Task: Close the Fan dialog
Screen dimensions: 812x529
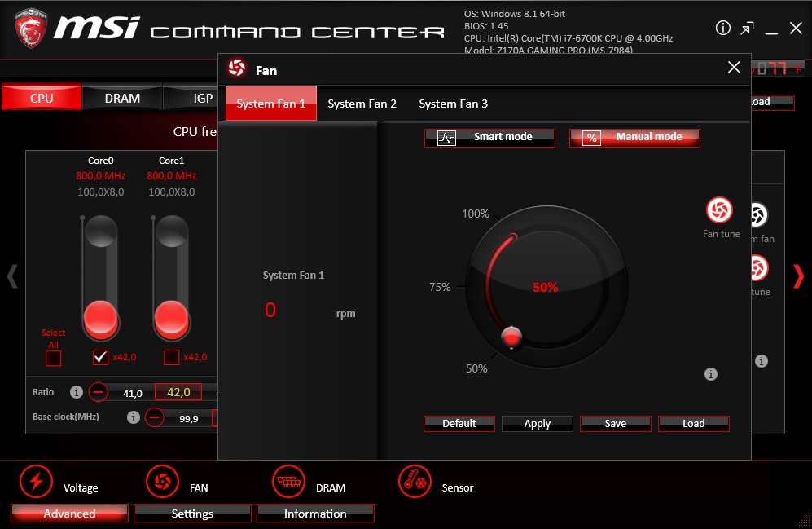Action: (734, 68)
